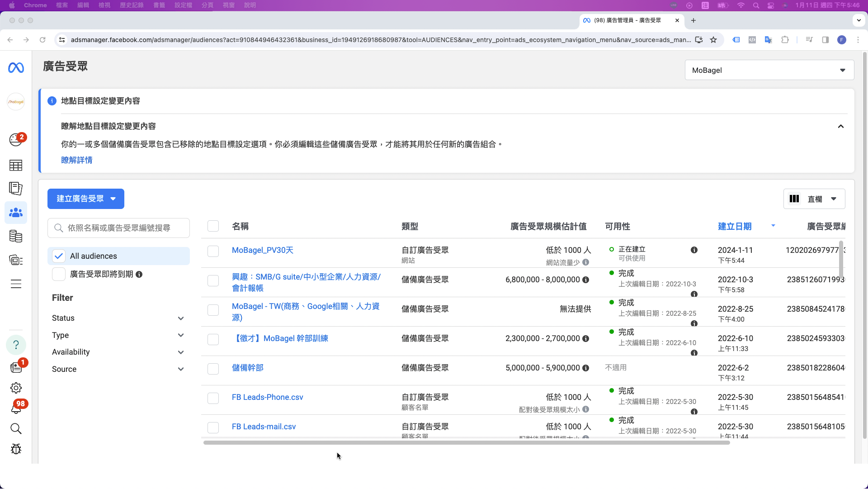
Task: Open the FB Leads-Phone.csv audience link
Action: [x=268, y=398]
